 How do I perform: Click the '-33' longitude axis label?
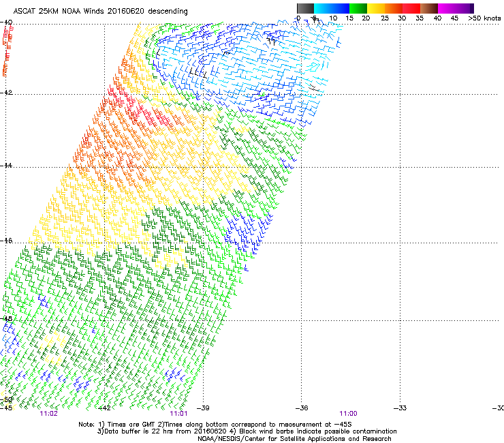tap(400, 408)
